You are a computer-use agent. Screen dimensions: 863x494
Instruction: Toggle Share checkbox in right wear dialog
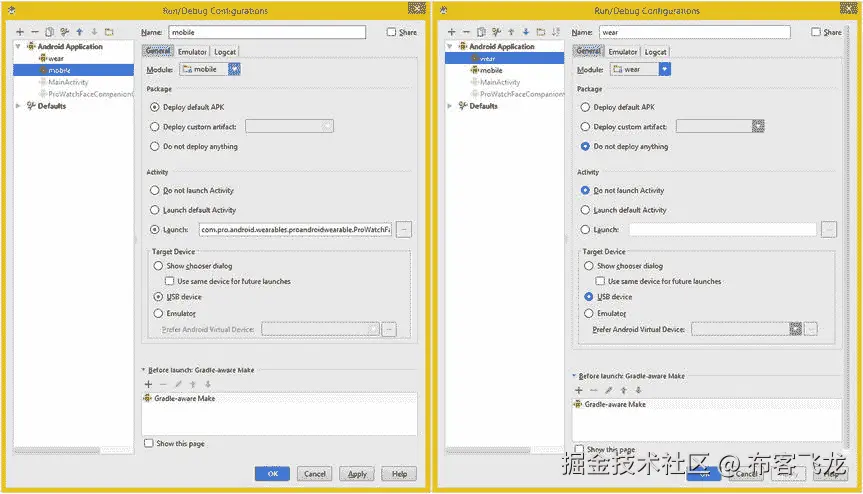816,32
